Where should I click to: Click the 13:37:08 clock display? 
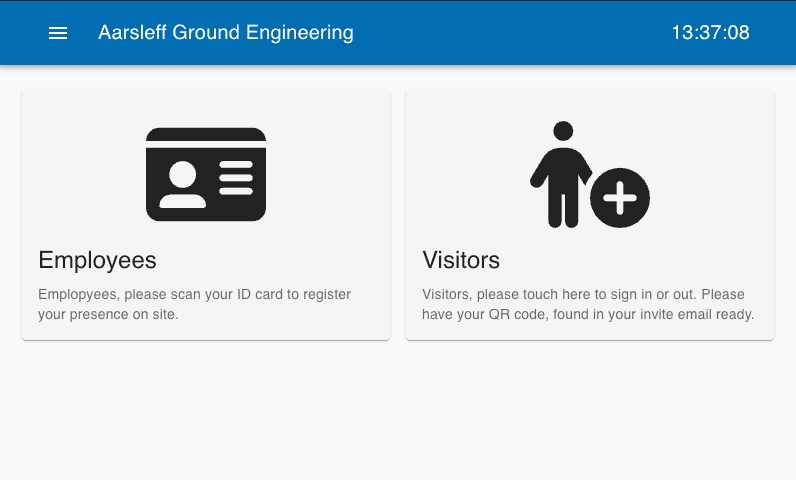[710, 32]
